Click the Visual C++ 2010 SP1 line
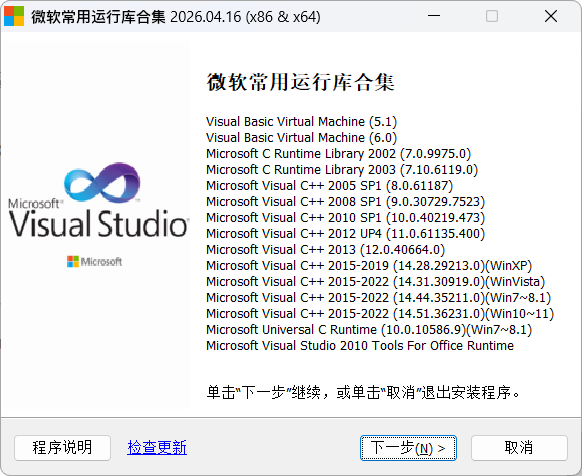 pos(346,218)
